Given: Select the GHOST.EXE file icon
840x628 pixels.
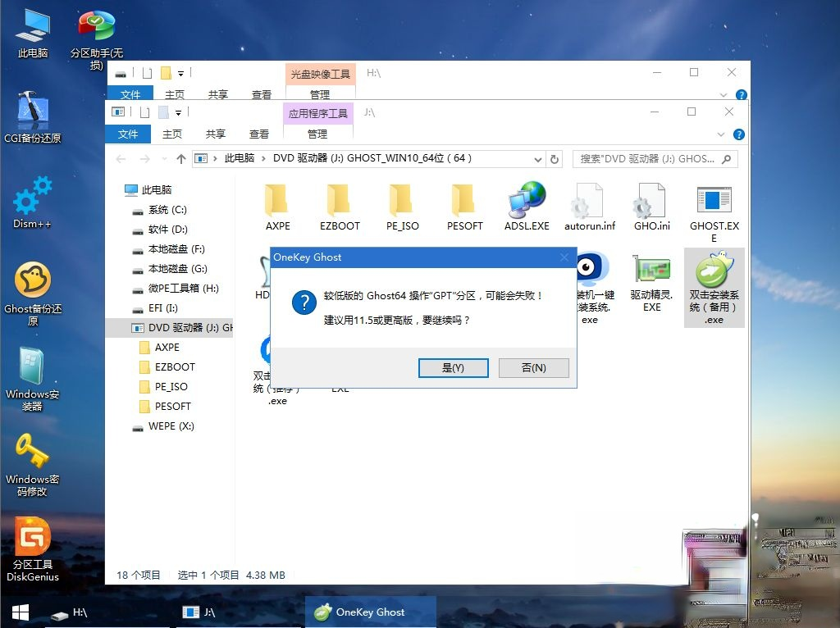Looking at the screenshot, I should point(714,213).
